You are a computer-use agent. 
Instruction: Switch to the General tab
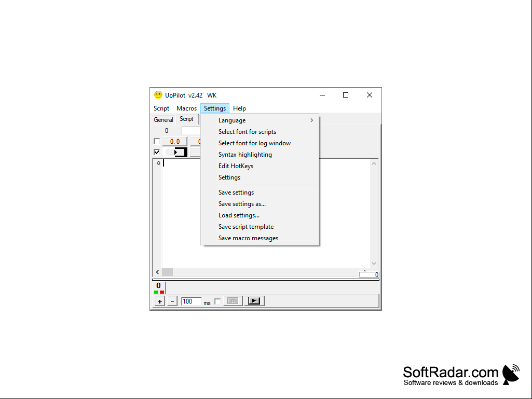click(x=163, y=120)
